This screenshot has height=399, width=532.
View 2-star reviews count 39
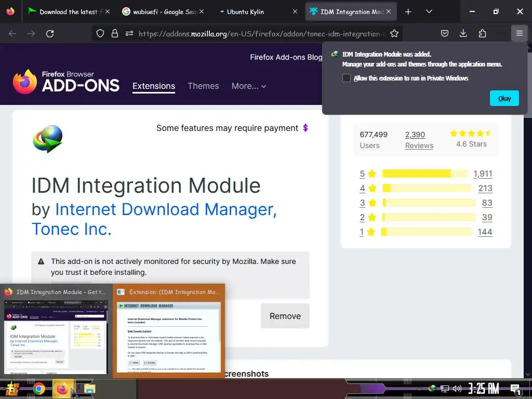(487, 218)
